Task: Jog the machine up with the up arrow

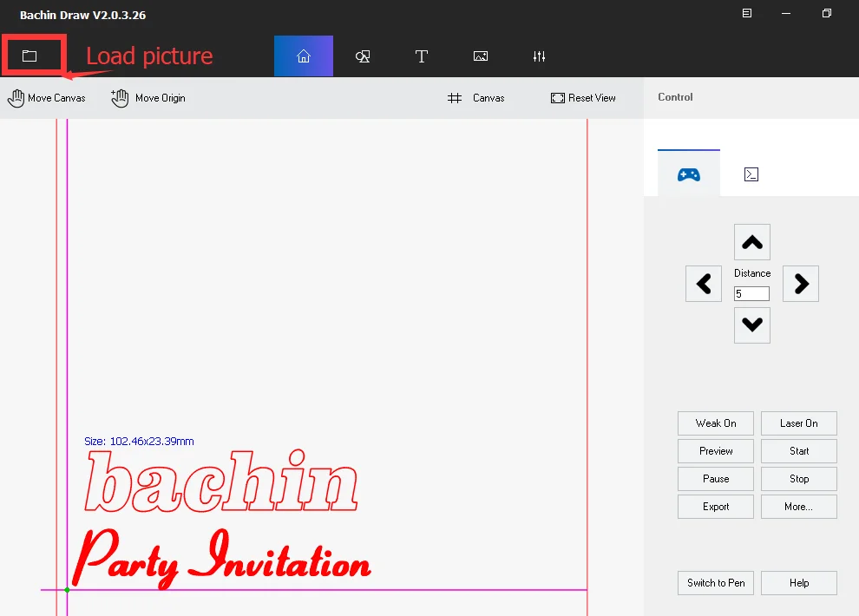Action: [x=752, y=242]
